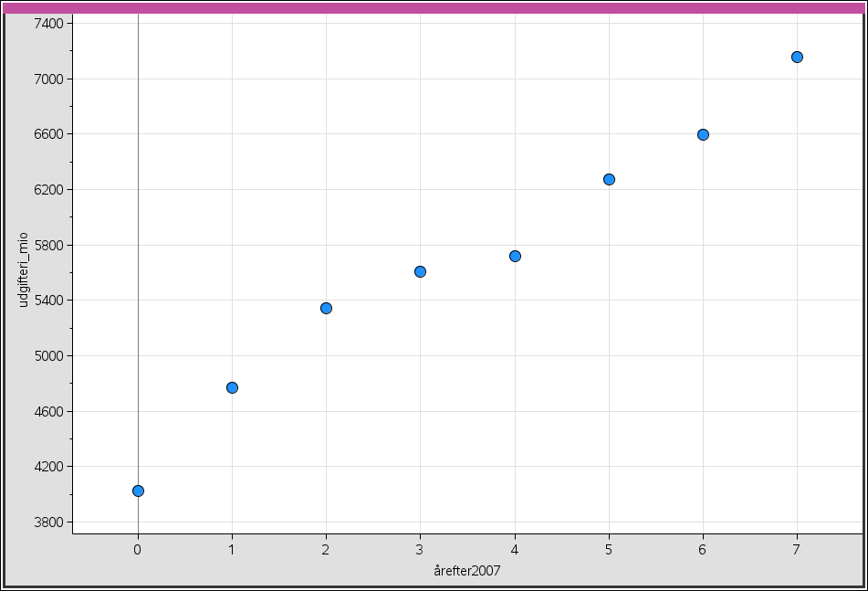Click the y-axis tick label 3800
The width and height of the screenshot is (868, 591).
click(x=46, y=522)
